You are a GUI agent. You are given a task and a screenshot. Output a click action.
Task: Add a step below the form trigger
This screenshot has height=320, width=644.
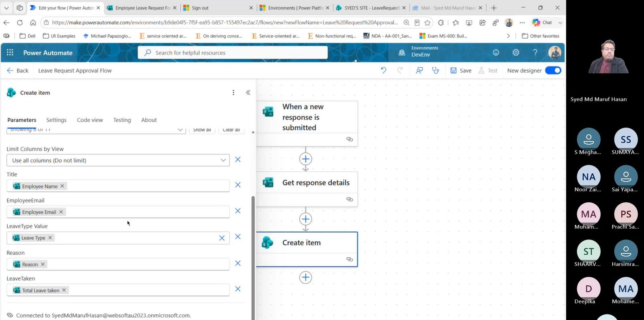click(305, 159)
